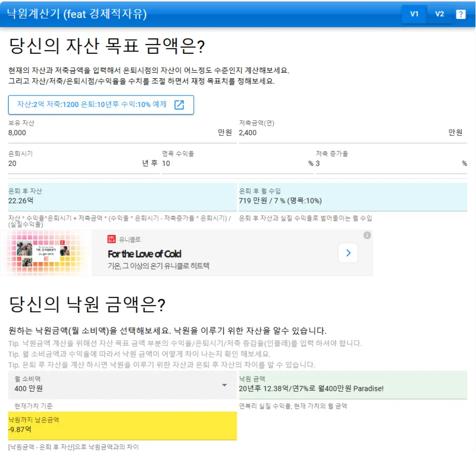The width and height of the screenshot is (476, 451).
Task: Switch to the V2 calculator tab
Action: pyautogui.click(x=440, y=14)
